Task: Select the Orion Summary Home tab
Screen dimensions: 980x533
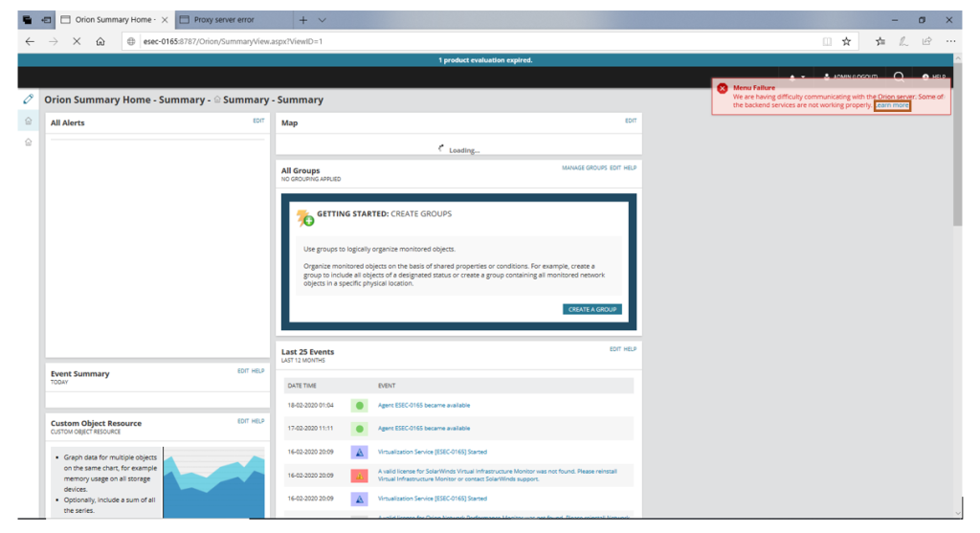Action: (x=115, y=20)
